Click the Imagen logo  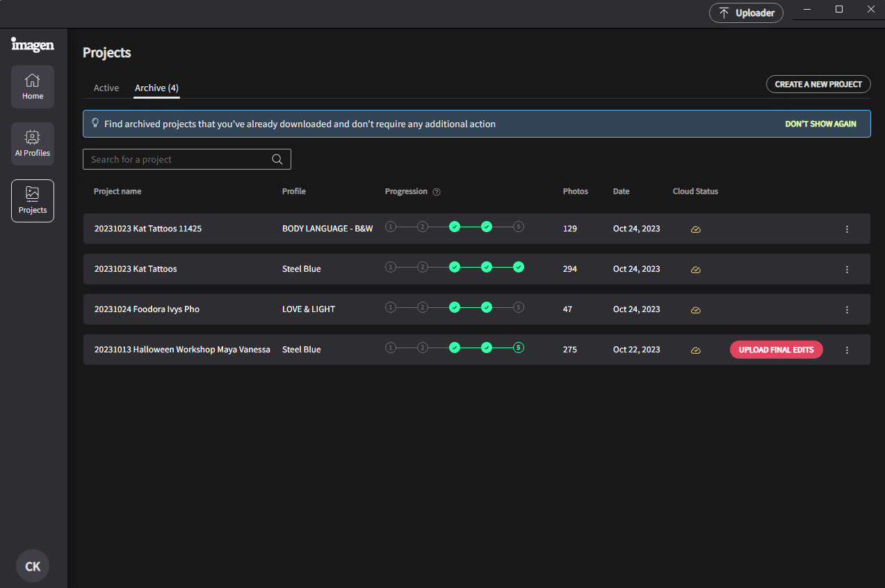tap(33, 44)
